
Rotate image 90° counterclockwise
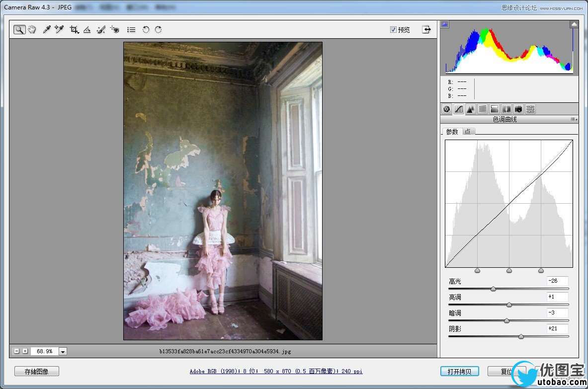point(146,30)
